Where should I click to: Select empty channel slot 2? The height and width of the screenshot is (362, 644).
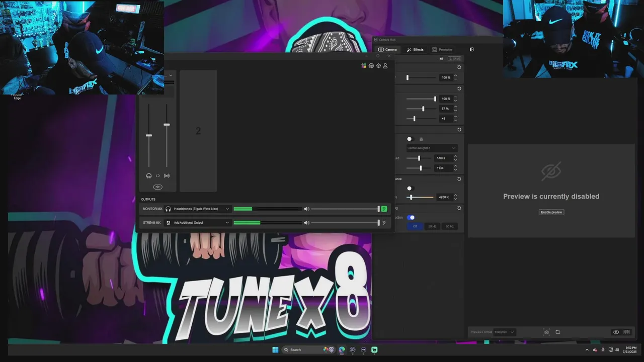point(198,131)
